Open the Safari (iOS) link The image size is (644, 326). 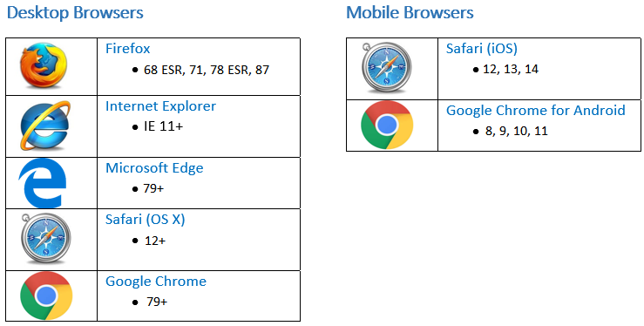coord(482,49)
